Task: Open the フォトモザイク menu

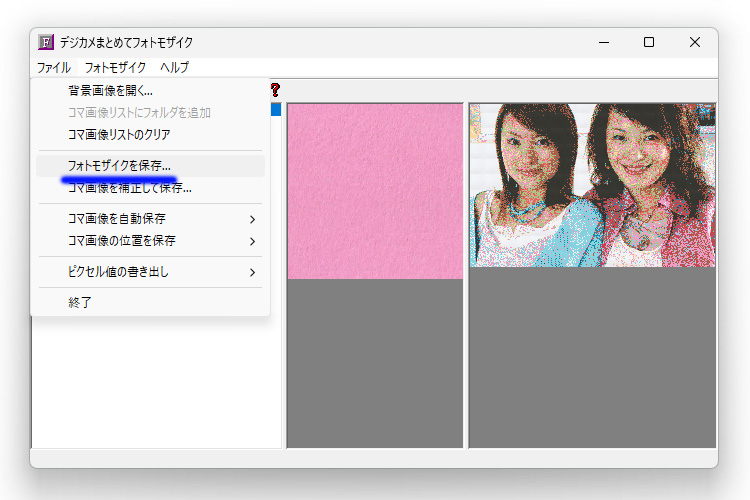Action: (115, 68)
